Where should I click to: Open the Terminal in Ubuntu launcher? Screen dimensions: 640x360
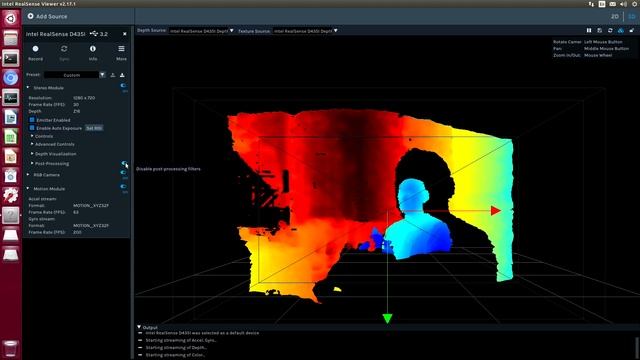click(11, 58)
